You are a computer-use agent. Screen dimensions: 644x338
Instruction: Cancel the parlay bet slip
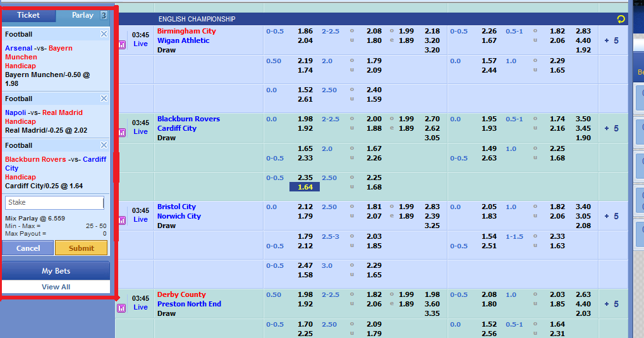(x=28, y=248)
